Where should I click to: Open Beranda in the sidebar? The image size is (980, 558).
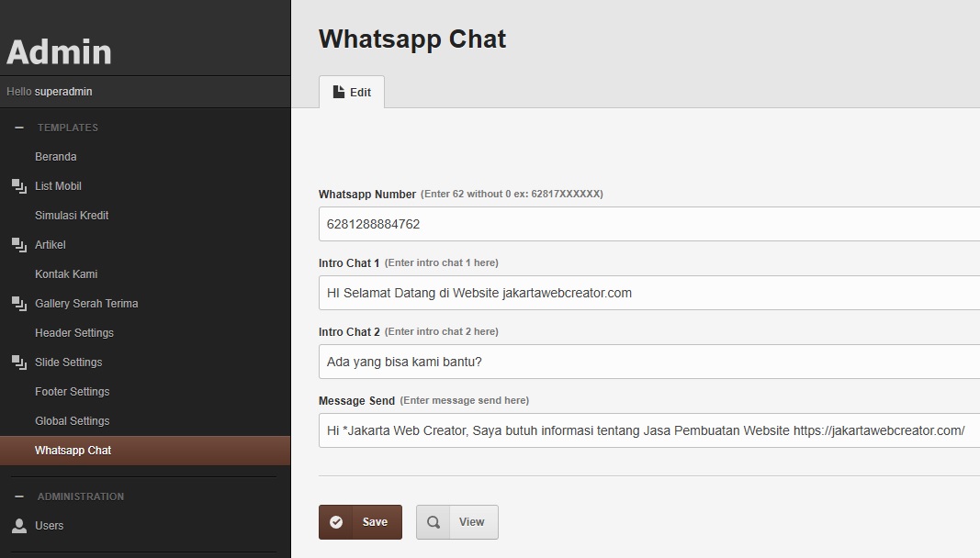coord(56,157)
